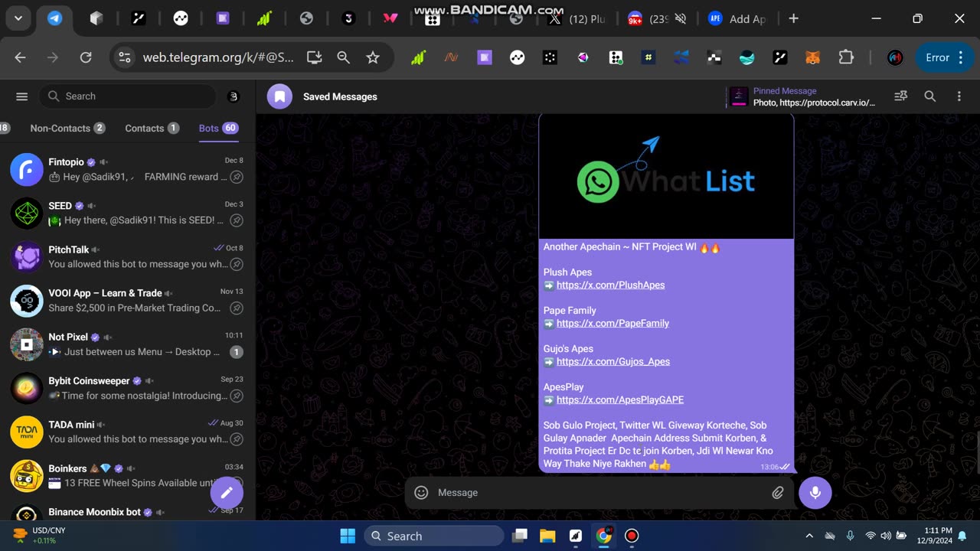
Task: Open the WhatList image in message
Action: 666,177
